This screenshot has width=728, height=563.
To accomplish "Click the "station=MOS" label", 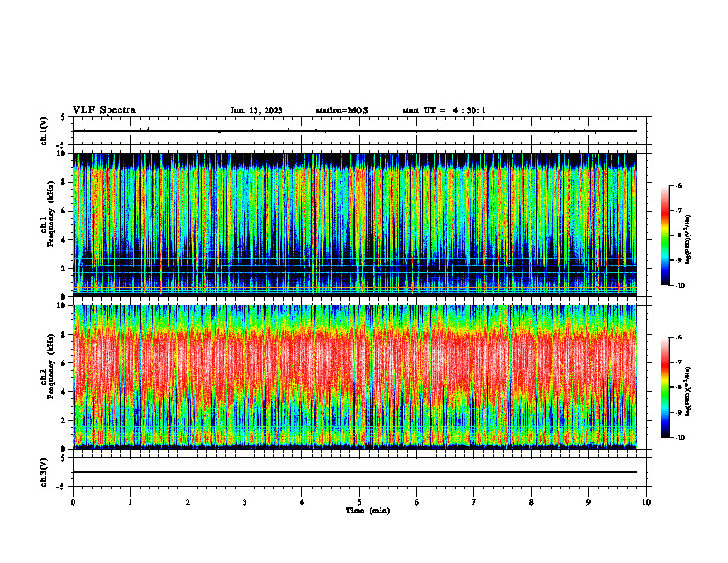I will 342,110.
